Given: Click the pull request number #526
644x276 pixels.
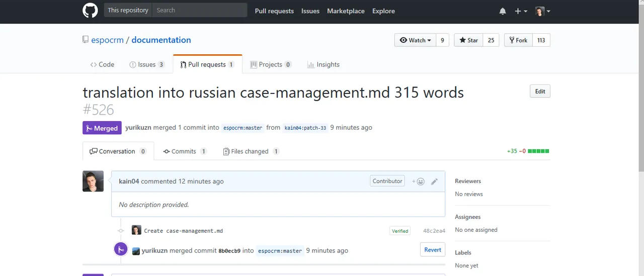Looking at the screenshot, I should click(x=98, y=110).
